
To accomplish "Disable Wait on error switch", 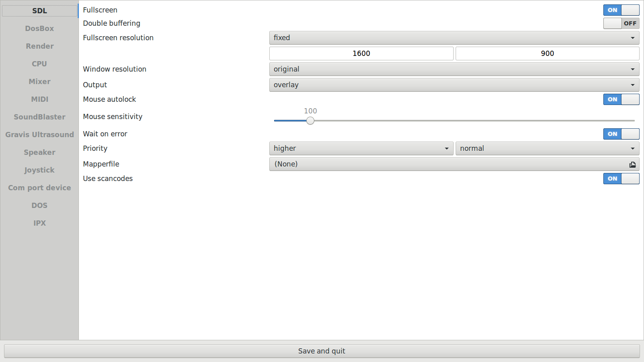I will click(621, 134).
